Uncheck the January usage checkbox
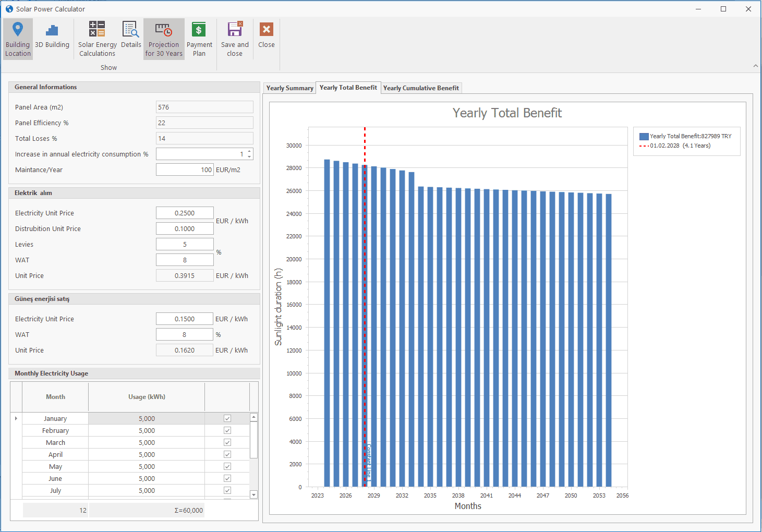Viewport: 762px width, 532px height. coord(227,418)
